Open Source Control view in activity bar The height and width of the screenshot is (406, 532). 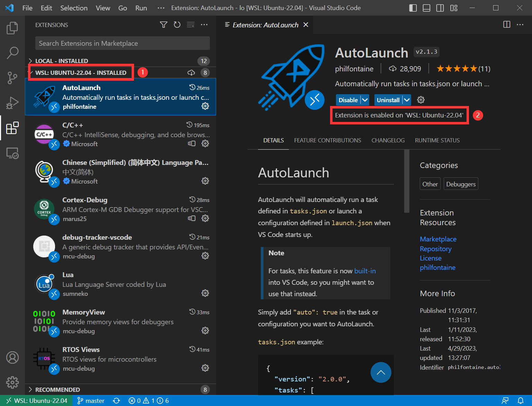[12, 78]
